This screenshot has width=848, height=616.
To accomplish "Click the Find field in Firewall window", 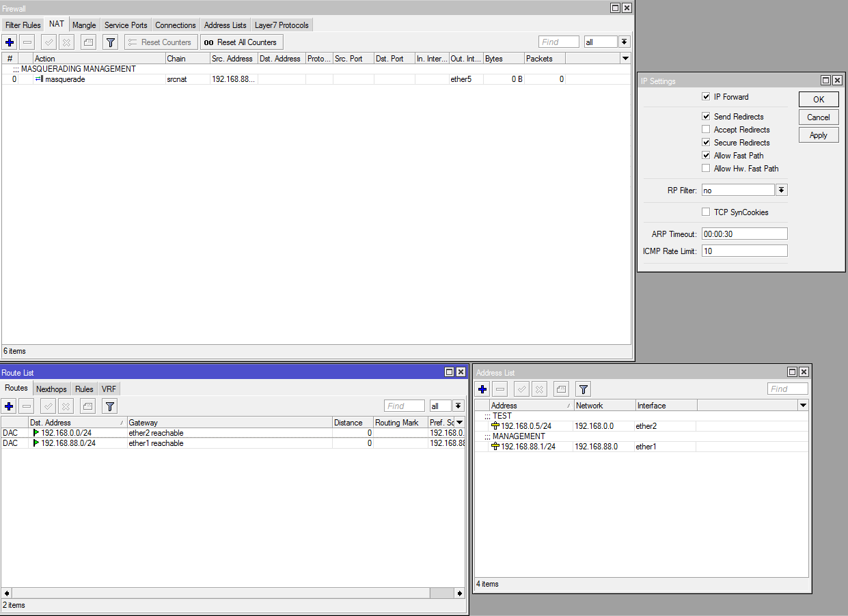I will pyautogui.click(x=559, y=42).
